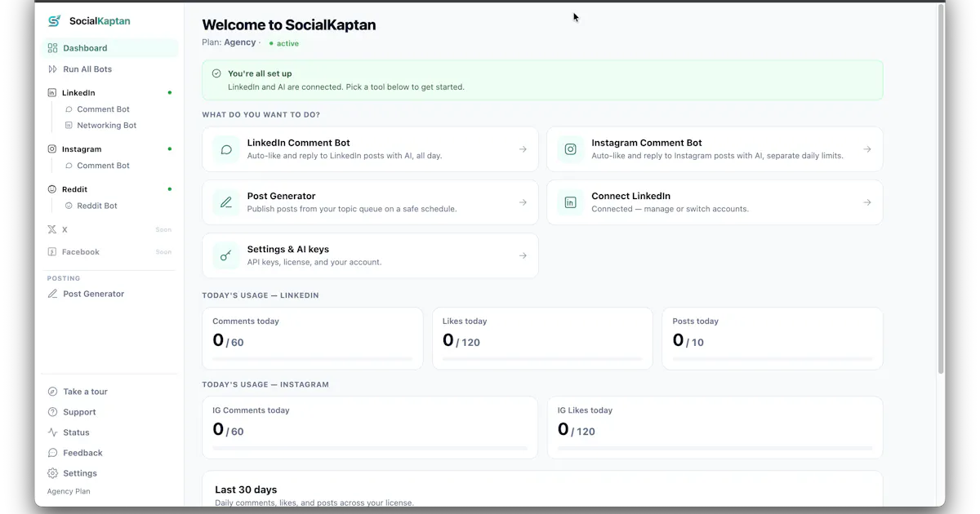
Task: Click the IG Likes today progress bar
Action: pyautogui.click(x=715, y=448)
